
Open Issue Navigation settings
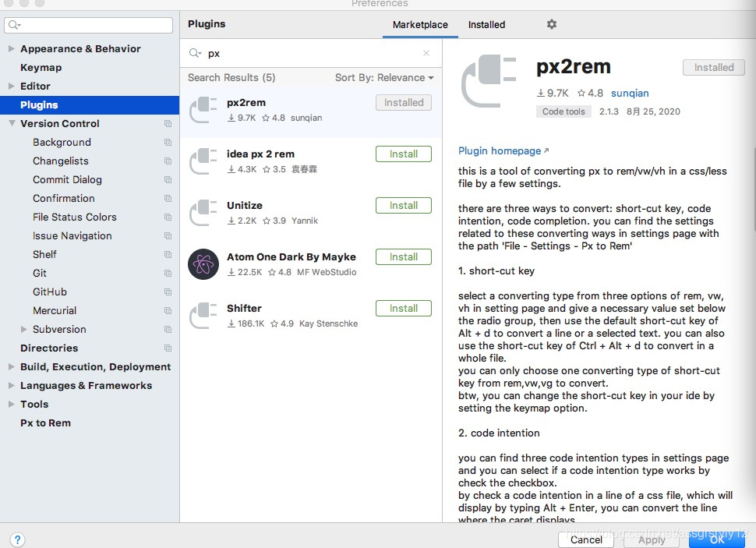[72, 236]
